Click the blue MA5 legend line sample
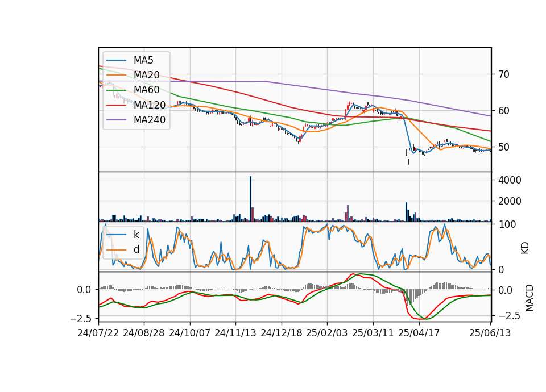 (116, 61)
